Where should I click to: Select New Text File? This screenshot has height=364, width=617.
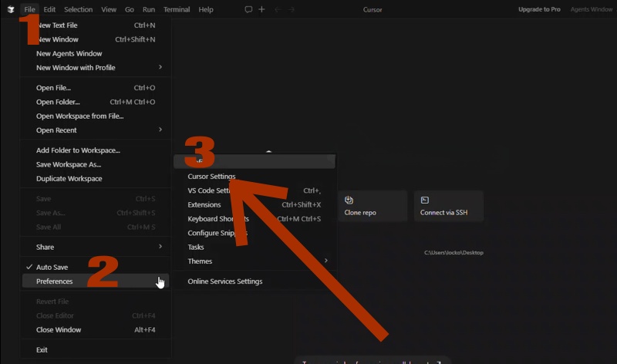[96, 25]
